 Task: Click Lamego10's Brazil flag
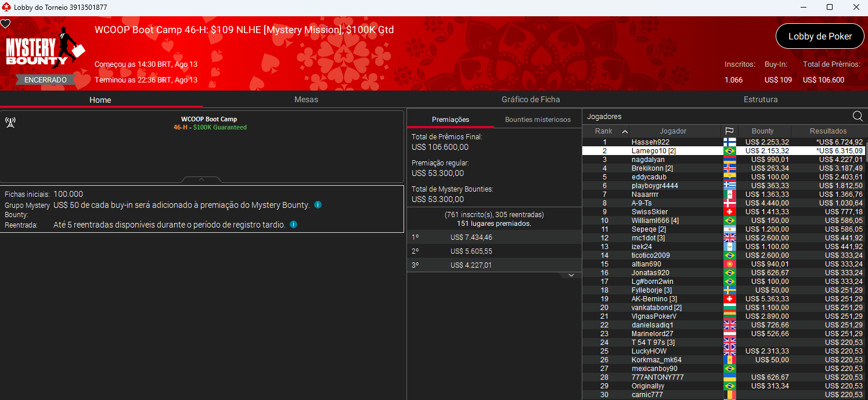pos(730,151)
